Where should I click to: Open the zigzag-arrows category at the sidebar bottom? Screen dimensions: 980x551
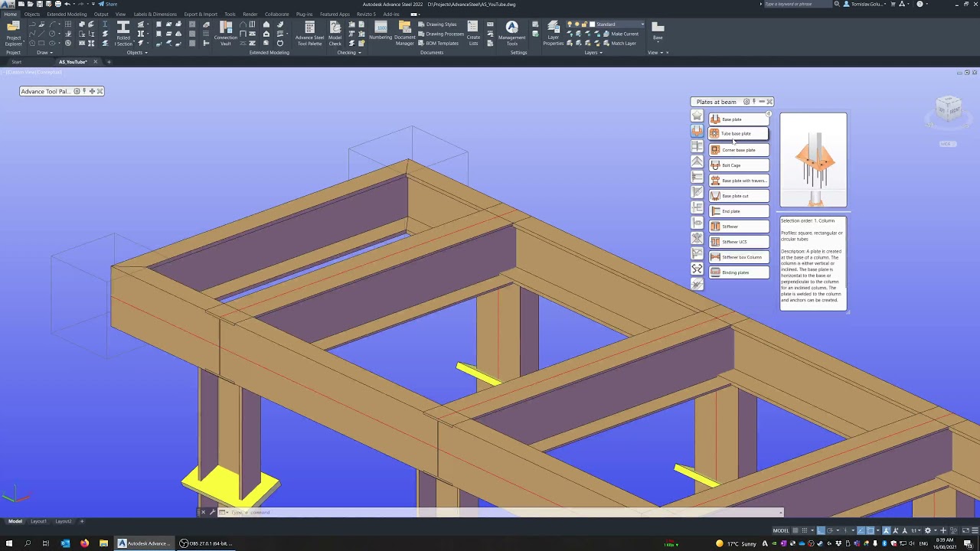tap(697, 269)
